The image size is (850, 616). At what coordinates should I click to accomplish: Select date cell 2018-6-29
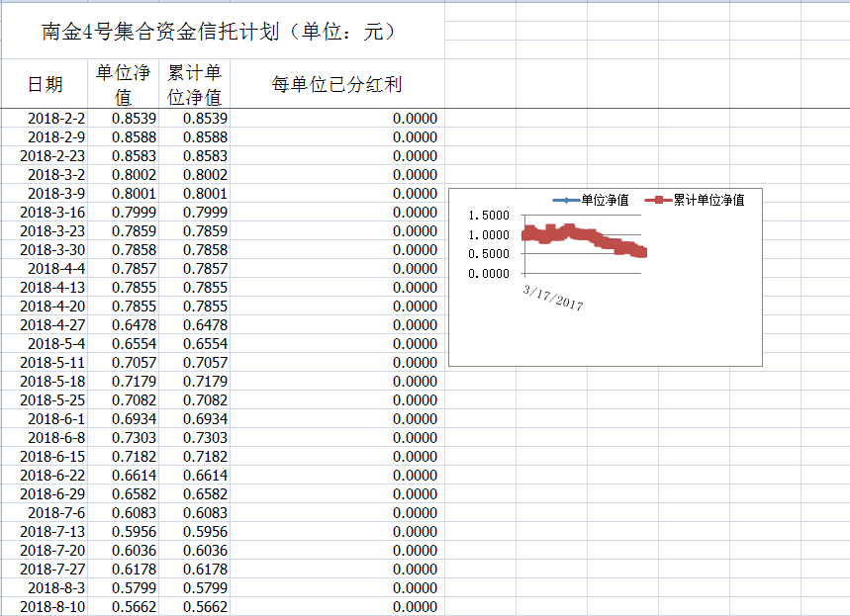tap(45, 494)
